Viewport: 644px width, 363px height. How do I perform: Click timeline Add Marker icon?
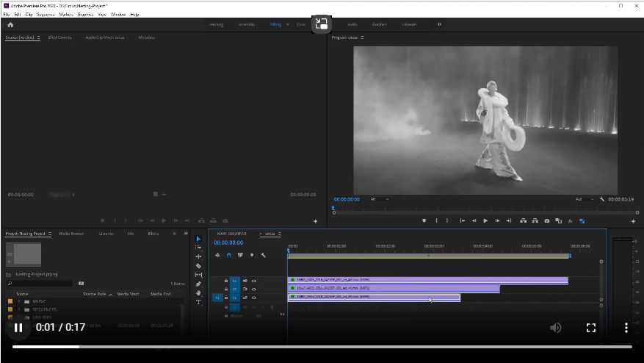(252, 255)
